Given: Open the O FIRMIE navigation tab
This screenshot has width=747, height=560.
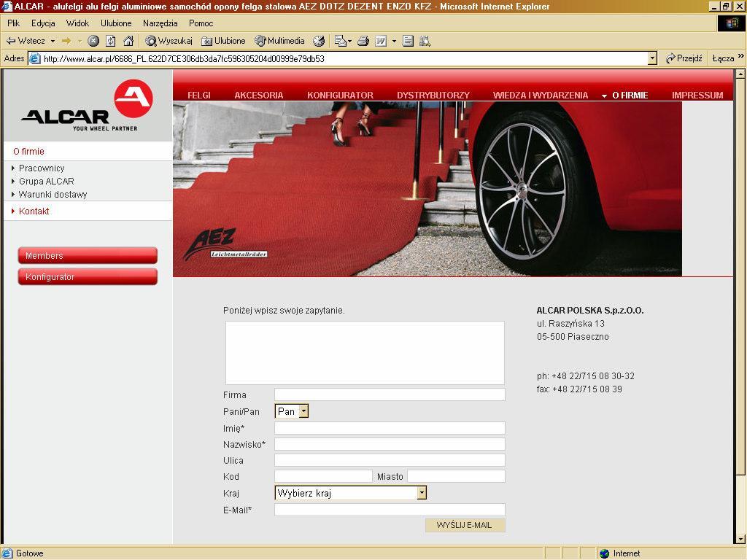Looking at the screenshot, I should click(x=630, y=96).
